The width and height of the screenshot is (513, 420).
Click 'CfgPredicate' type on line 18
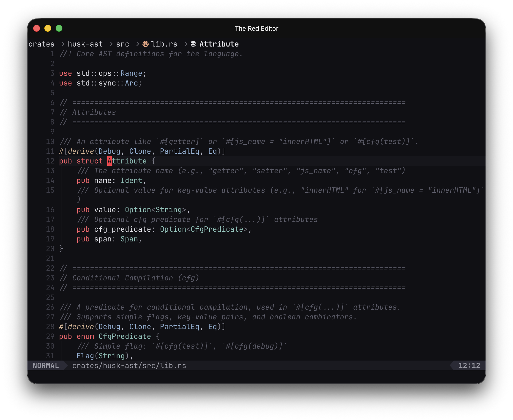pos(217,229)
